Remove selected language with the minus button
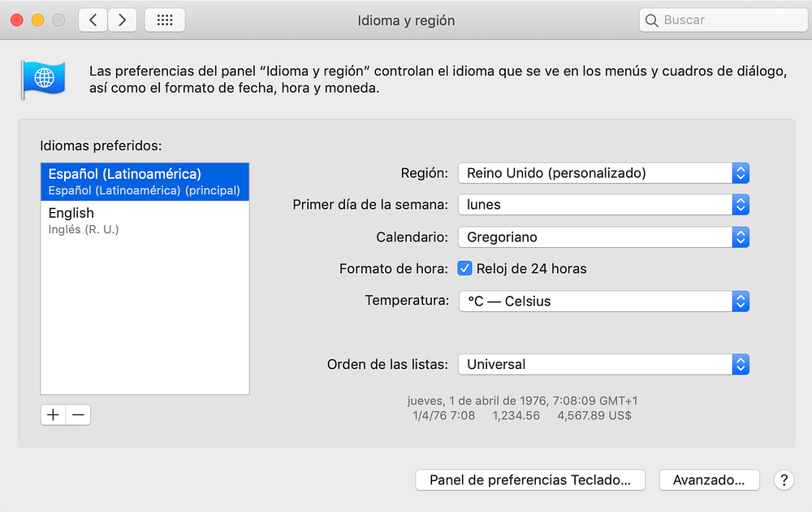The width and height of the screenshot is (812, 512). (78, 414)
